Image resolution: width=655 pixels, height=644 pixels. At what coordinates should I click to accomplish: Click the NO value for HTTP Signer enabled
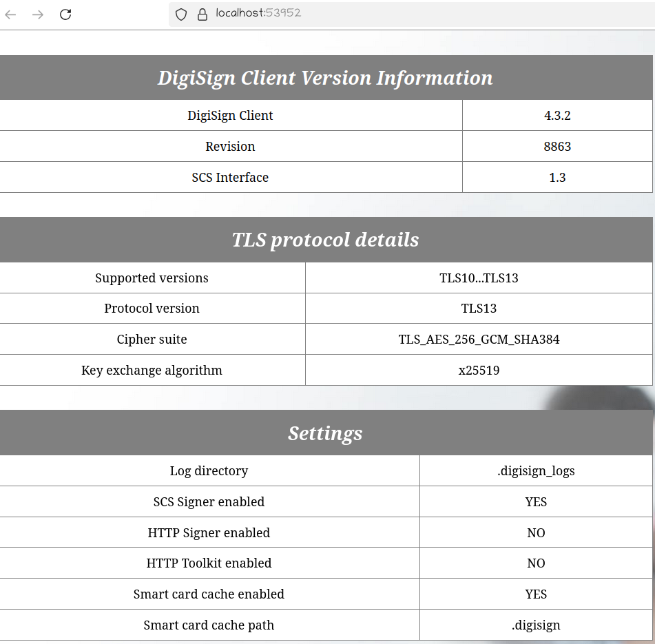[x=536, y=533]
